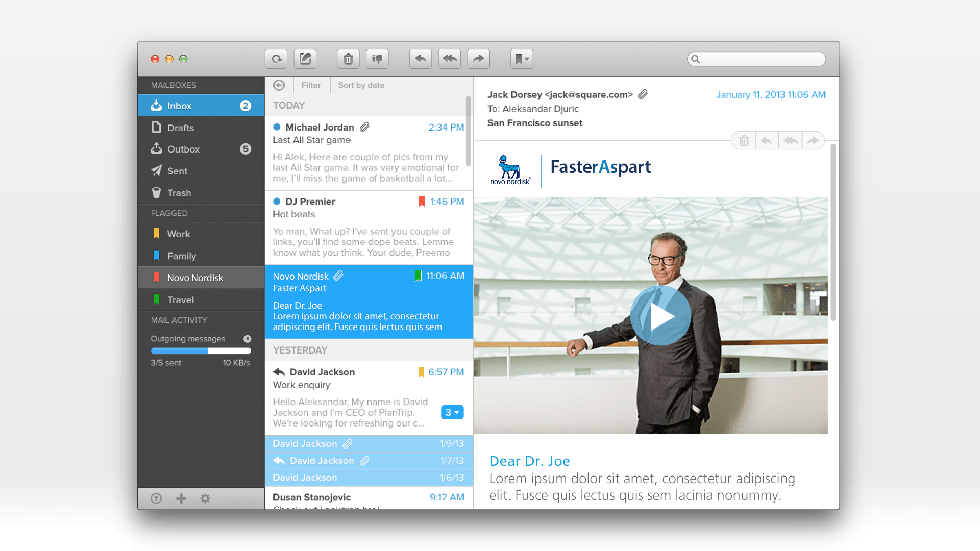Screen dimensions: 980x551
Task: Forward via message pane forward icon
Action: coord(813,140)
